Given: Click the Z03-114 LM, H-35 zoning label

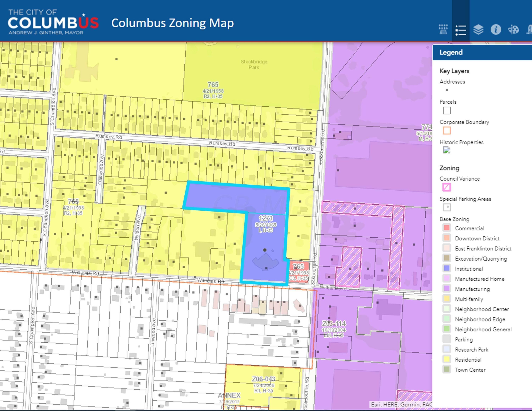Looking at the screenshot, I should point(334,329).
